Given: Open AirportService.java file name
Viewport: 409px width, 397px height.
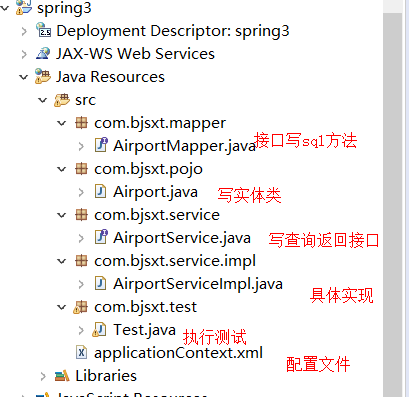Looking at the screenshot, I should tap(182, 238).
